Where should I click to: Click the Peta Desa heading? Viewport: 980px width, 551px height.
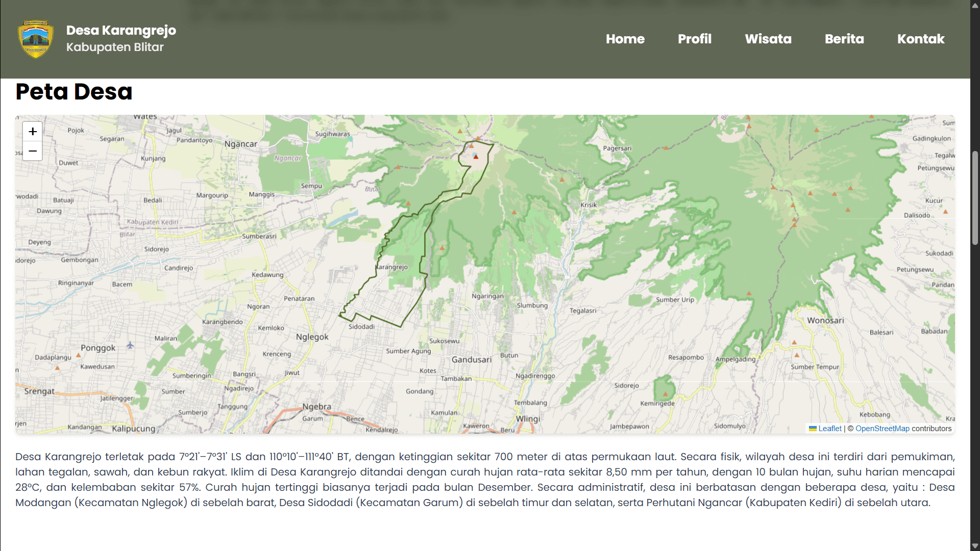point(74,92)
